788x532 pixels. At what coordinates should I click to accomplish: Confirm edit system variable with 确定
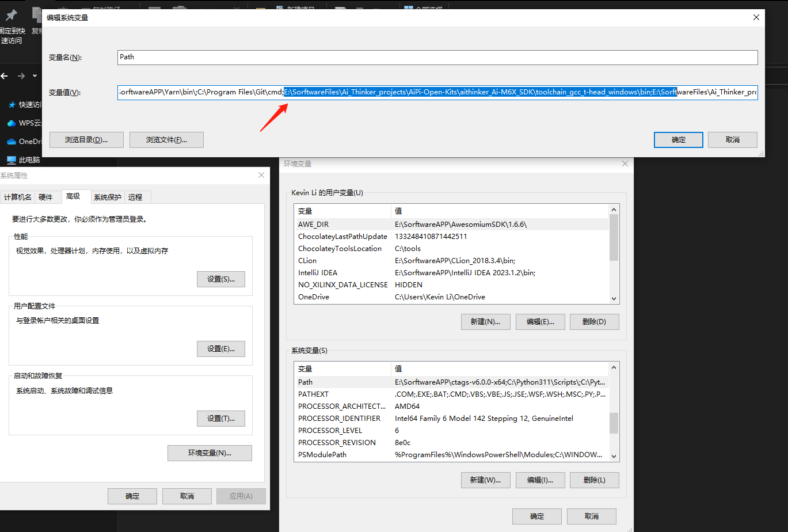679,140
